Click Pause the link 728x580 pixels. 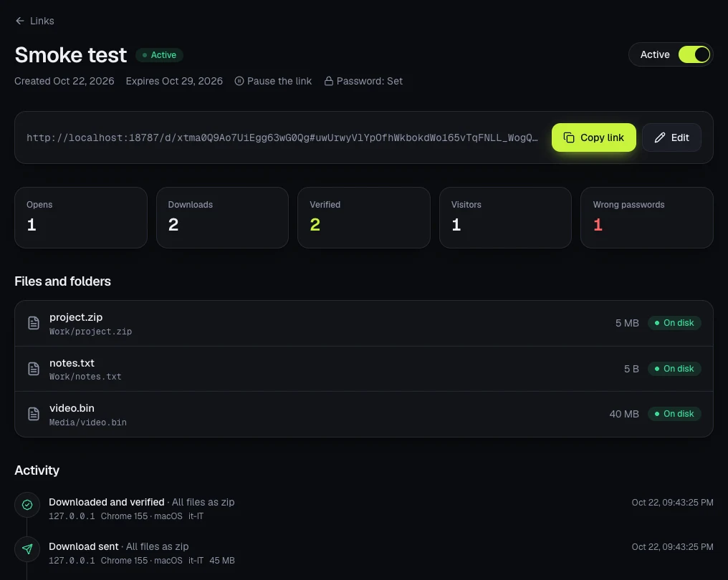(x=273, y=81)
